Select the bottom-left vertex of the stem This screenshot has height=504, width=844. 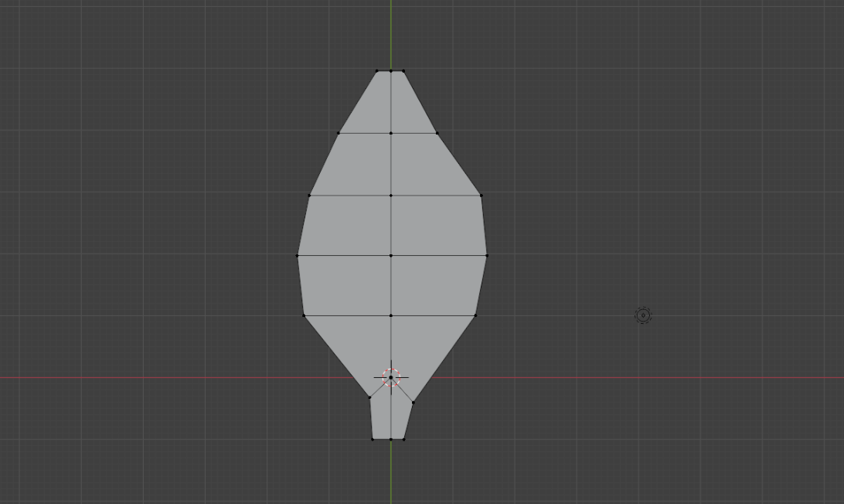(373, 439)
